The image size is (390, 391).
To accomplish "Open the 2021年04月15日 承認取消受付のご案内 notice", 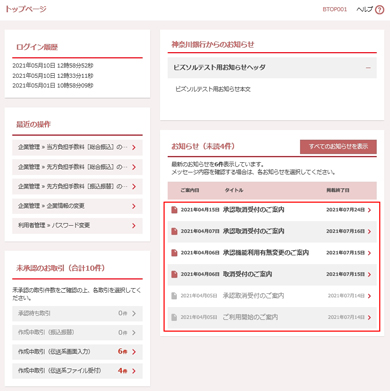I will [272, 210].
